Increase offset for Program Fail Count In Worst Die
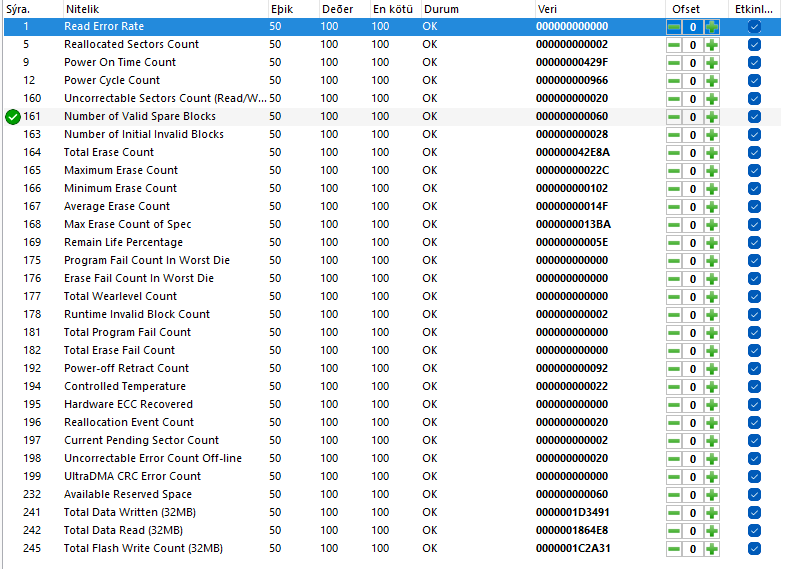Screen dimensions: 785x569 pos(711,261)
